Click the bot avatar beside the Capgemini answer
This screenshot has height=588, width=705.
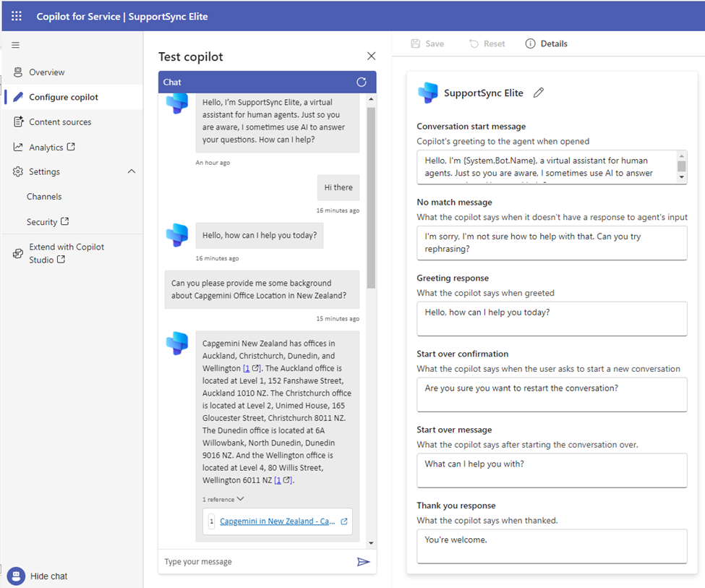177,344
